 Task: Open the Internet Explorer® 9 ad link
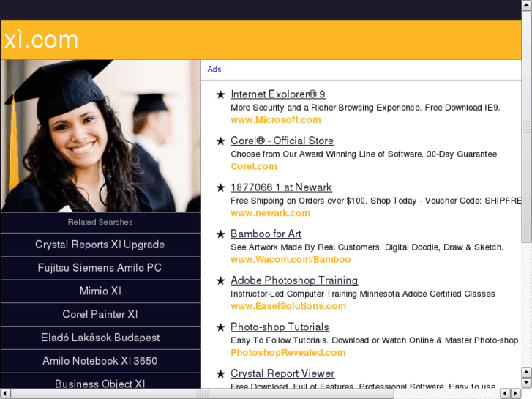(278, 94)
